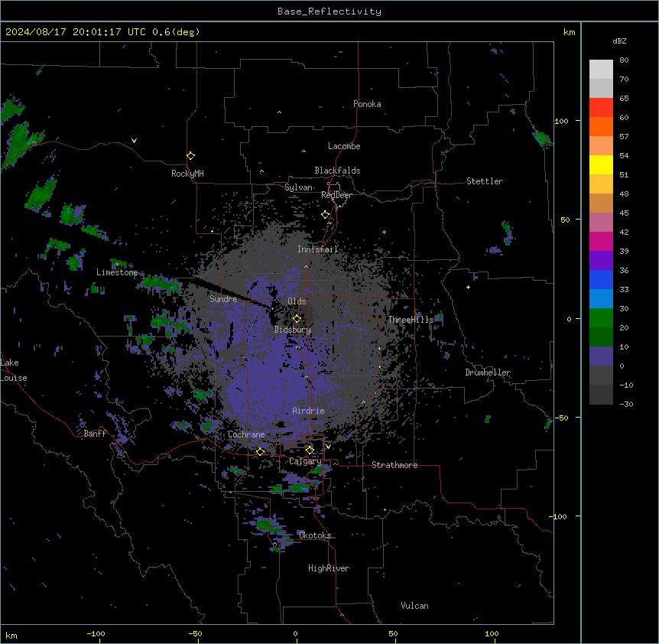Viewport: 659px width, 644px height.
Task: Pick the light gray 70-80 dBZ swatch
Action: pos(601,70)
